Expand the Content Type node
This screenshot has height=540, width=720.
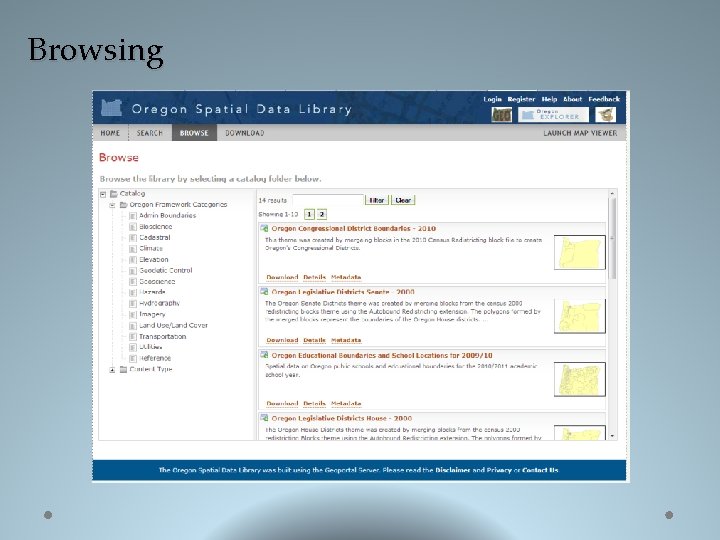112,370
